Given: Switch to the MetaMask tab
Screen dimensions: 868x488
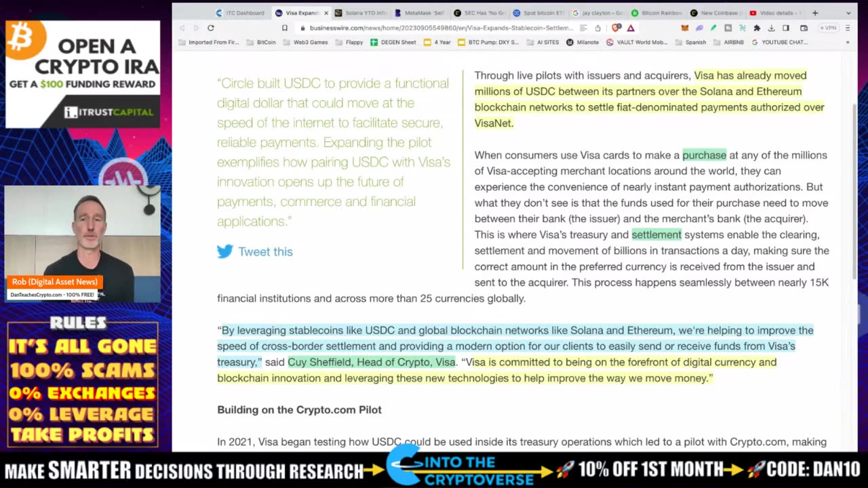Looking at the screenshot, I should tap(420, 13).
